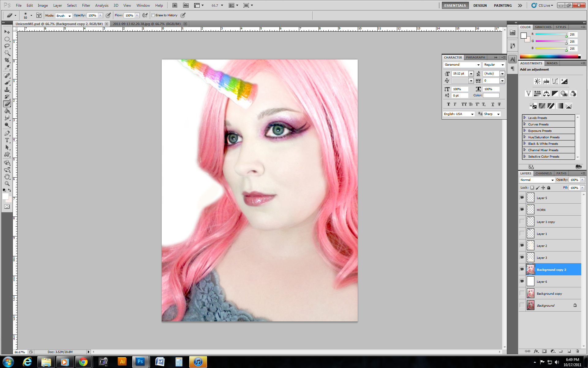The image size is (588, 368).
Task: Expand Levels Presets
Action: click(x=525, y=118)
